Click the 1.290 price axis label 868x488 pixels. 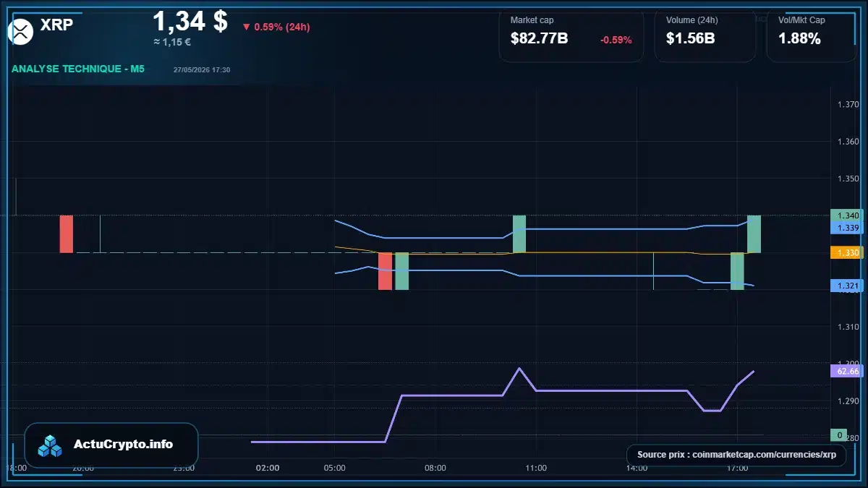[x=848, y=401]
